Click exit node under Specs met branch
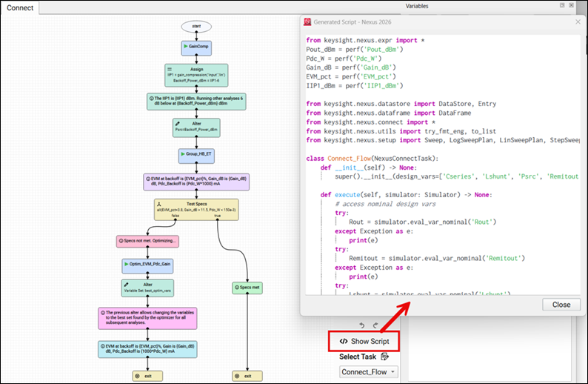This screenshot has height=384, width=588. (247, 376)
